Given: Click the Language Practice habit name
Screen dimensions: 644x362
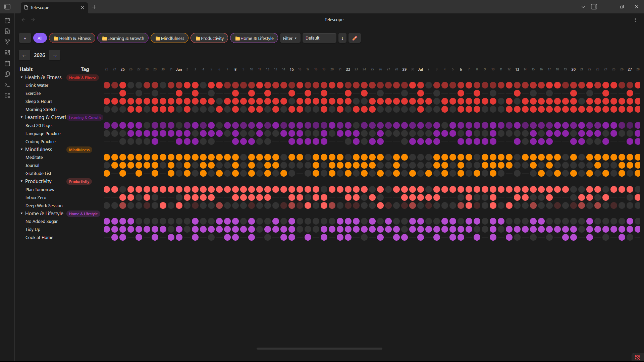Looking at the screenshot, I should tap(43, 134).
